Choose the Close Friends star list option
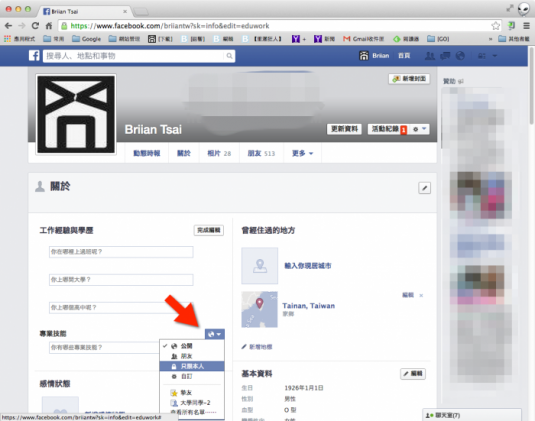 [192, 393]
